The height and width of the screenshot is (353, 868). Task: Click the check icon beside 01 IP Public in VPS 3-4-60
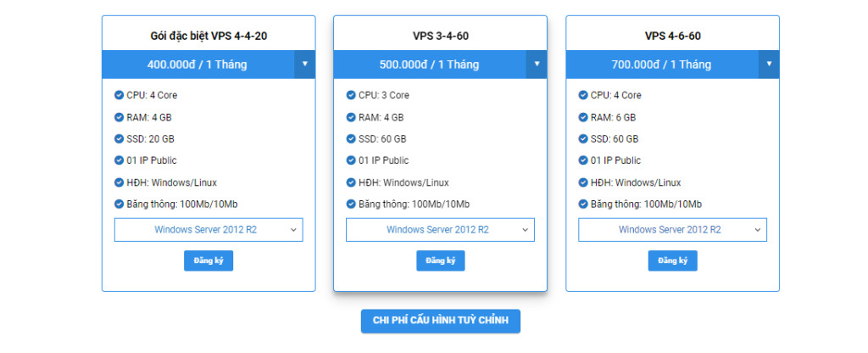tap(351, 160)
